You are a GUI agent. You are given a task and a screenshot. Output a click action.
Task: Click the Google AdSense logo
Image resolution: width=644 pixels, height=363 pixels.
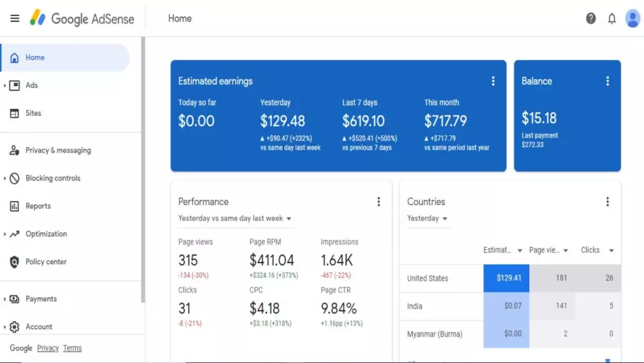pos(82,19)
